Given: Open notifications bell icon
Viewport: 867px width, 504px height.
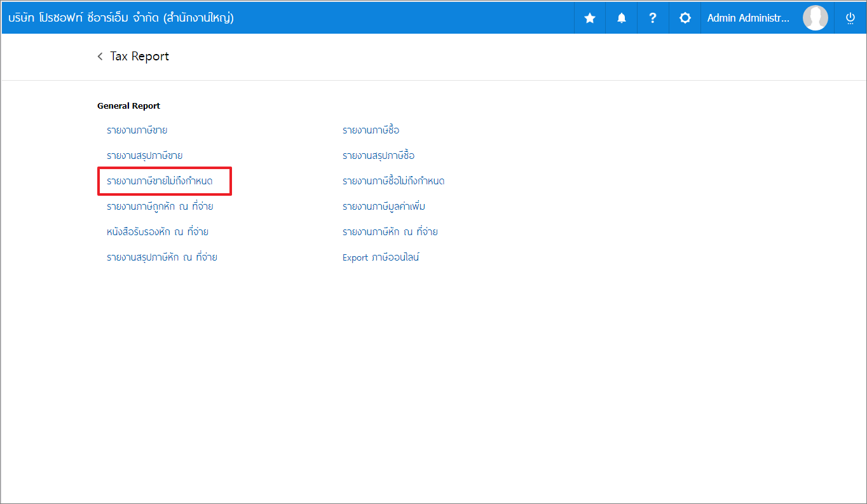Looking at the screenshot, I should coord(622,18).
